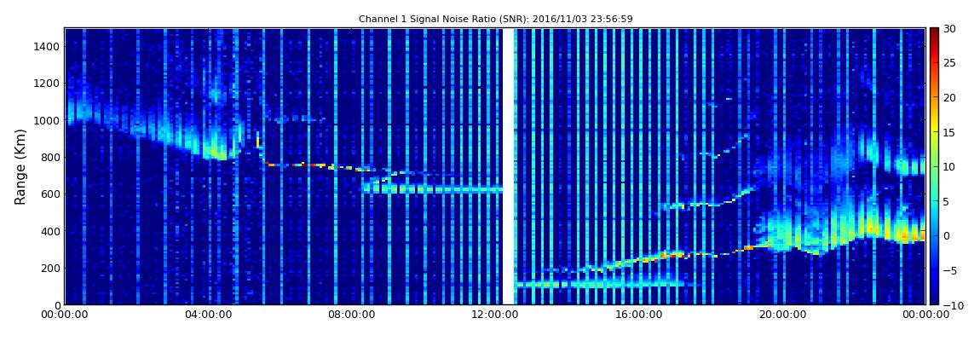The width and height of the screenshot is (980, 347).
Task: Click the horizontal echo band at 600 km range
Action: point(433,189)
